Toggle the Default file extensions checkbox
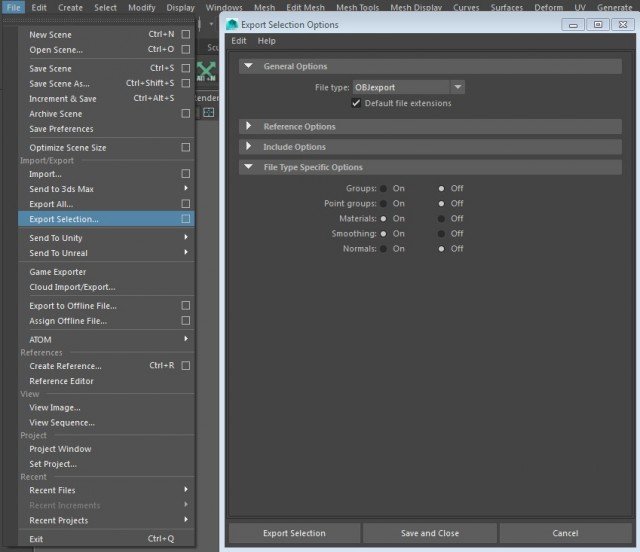Screen dimensions: 640x552 point(356,103)
